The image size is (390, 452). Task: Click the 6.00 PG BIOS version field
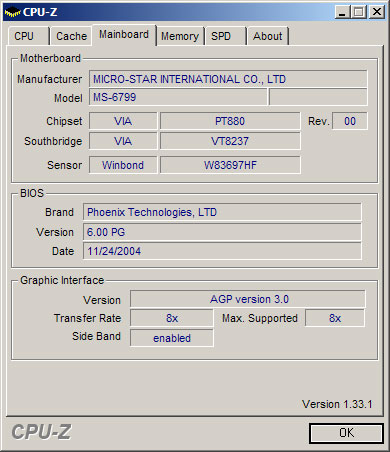tap(222, 232)
